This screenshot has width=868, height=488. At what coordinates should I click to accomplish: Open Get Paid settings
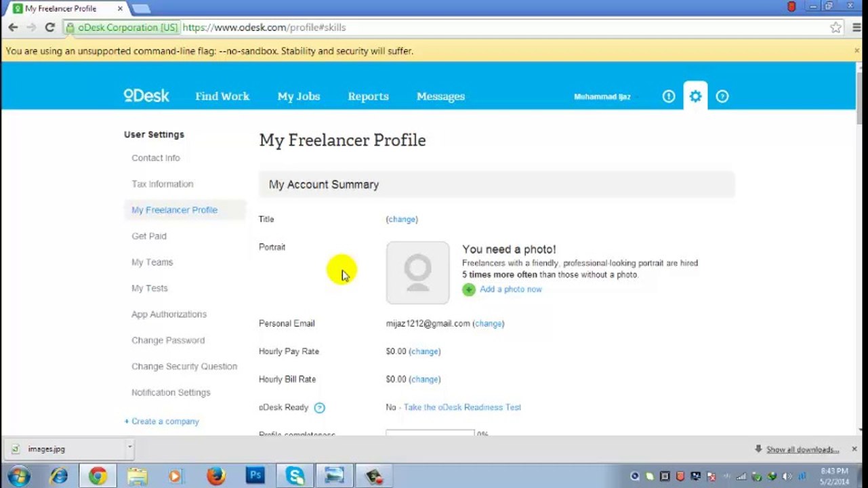(x=149, y=236)
